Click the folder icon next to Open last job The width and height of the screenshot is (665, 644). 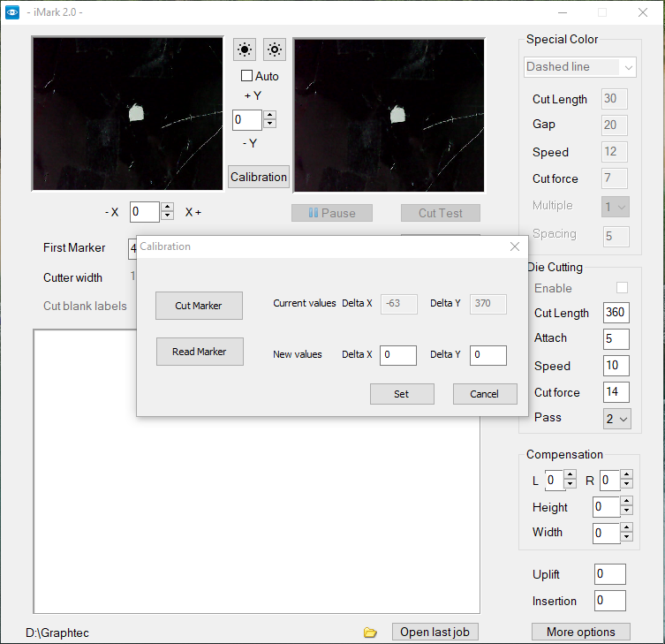370,633
